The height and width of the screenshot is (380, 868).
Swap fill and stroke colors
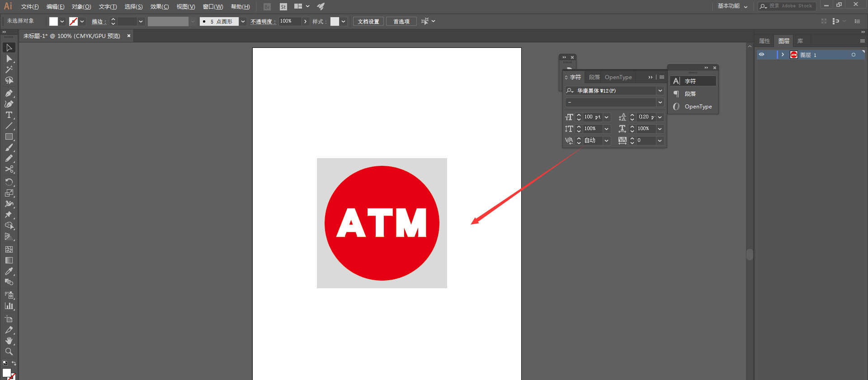(14, 363)
